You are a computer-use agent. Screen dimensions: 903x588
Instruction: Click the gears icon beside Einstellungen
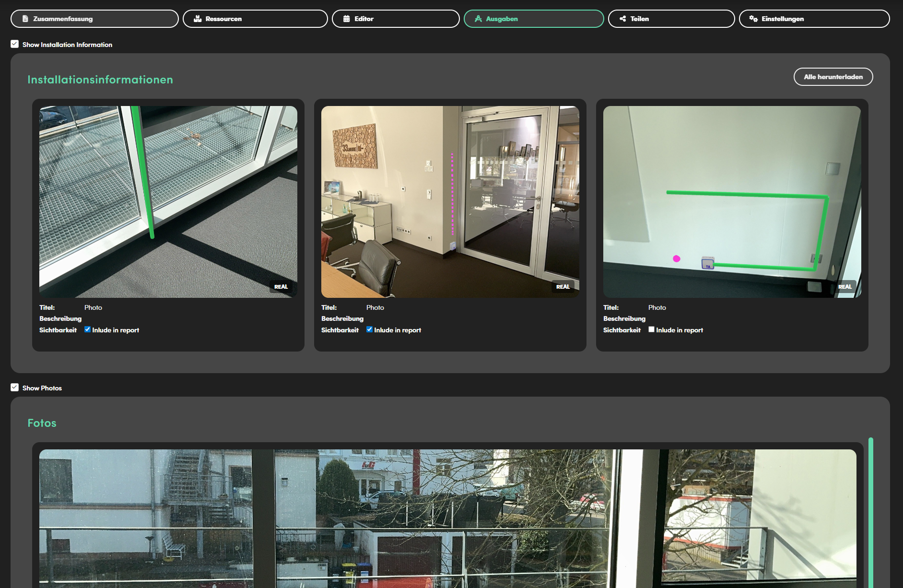(753, 19)
